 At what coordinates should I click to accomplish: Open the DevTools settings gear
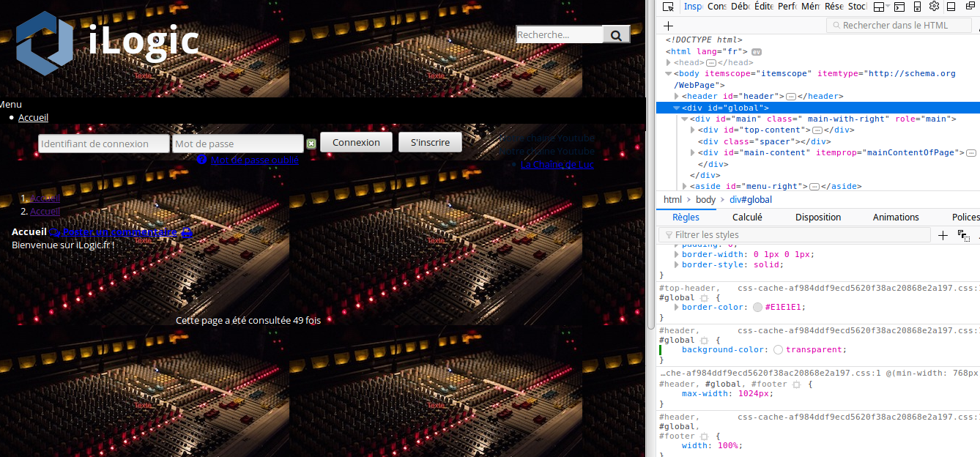tap(934, 7)
